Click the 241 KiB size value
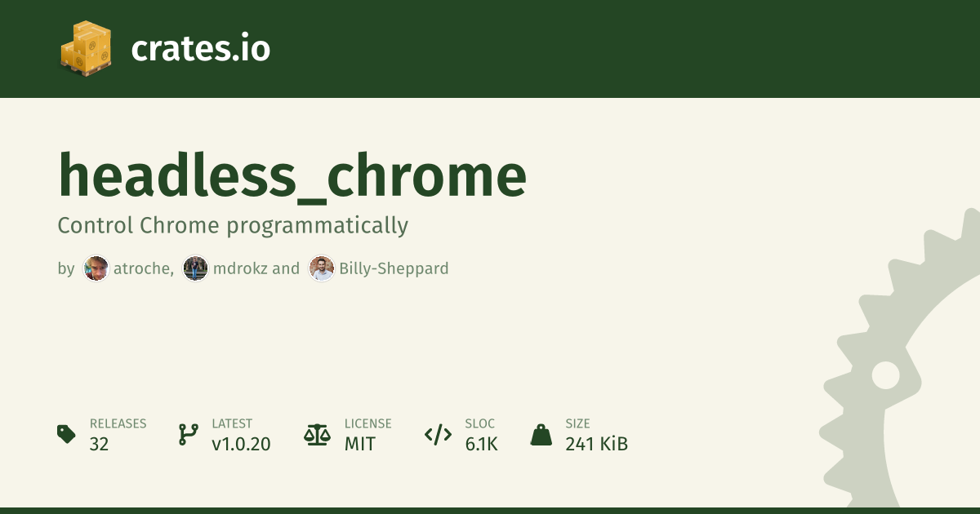 coord(596,444)
